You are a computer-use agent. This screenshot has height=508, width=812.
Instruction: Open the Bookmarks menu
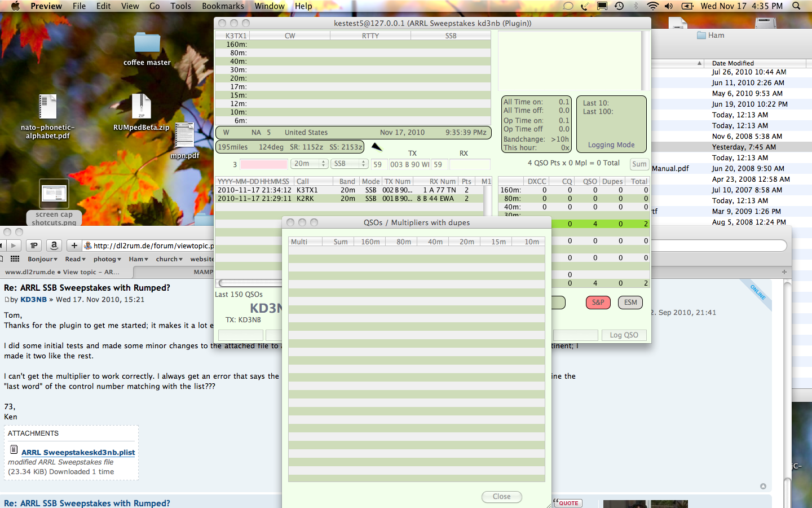[223, 6]
